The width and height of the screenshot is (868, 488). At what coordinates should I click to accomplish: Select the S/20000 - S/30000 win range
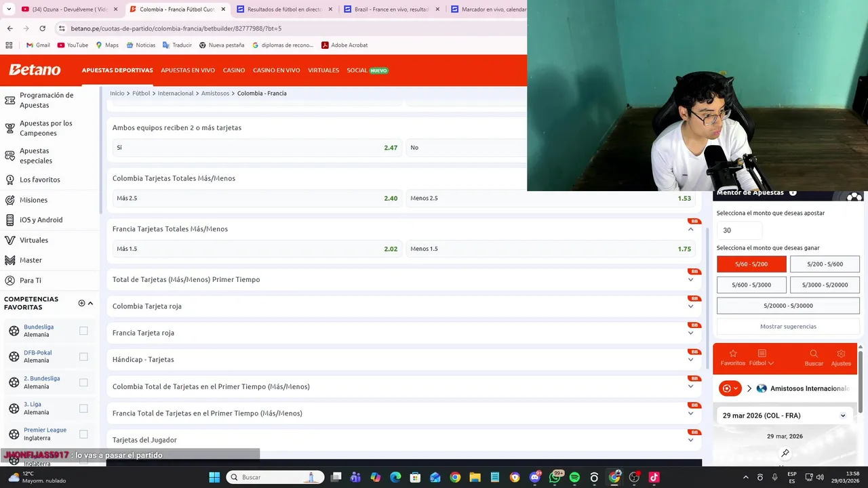(788, 306)
